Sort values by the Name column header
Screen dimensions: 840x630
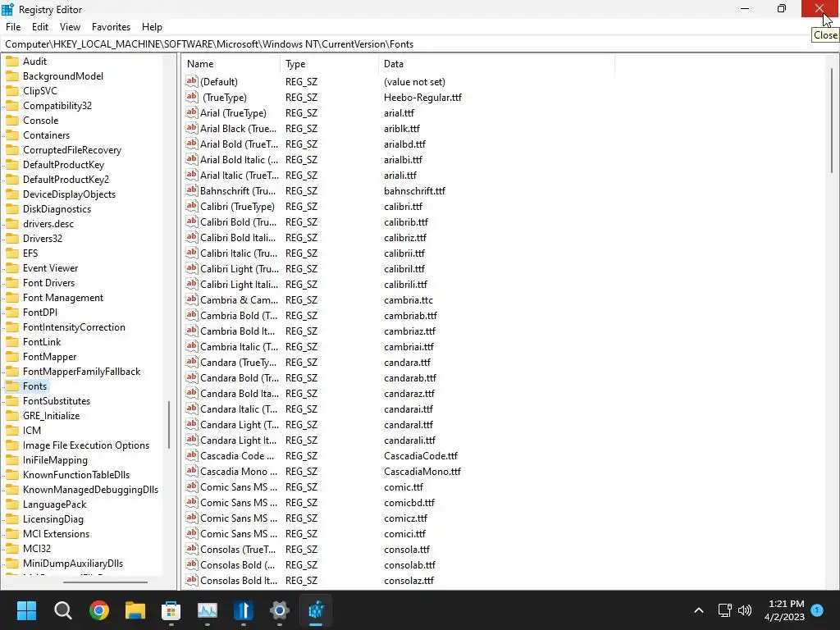pyautogui.click(x=231, y=64)
